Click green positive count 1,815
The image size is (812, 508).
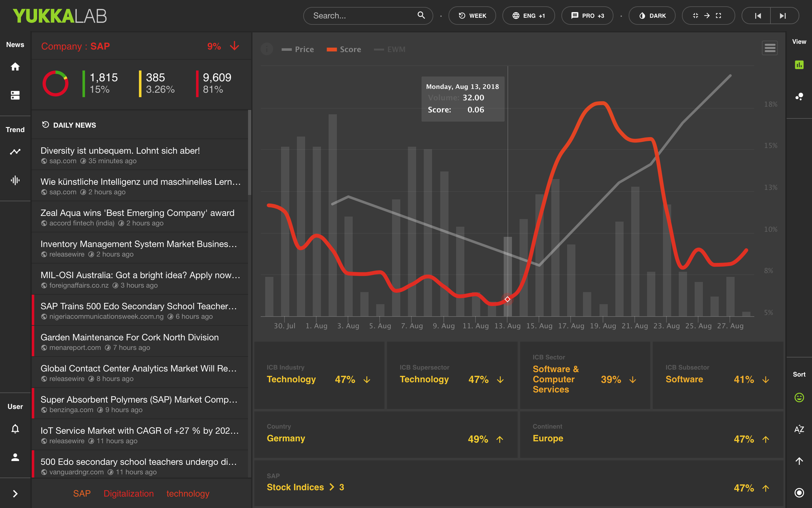[x=104, y=77]
